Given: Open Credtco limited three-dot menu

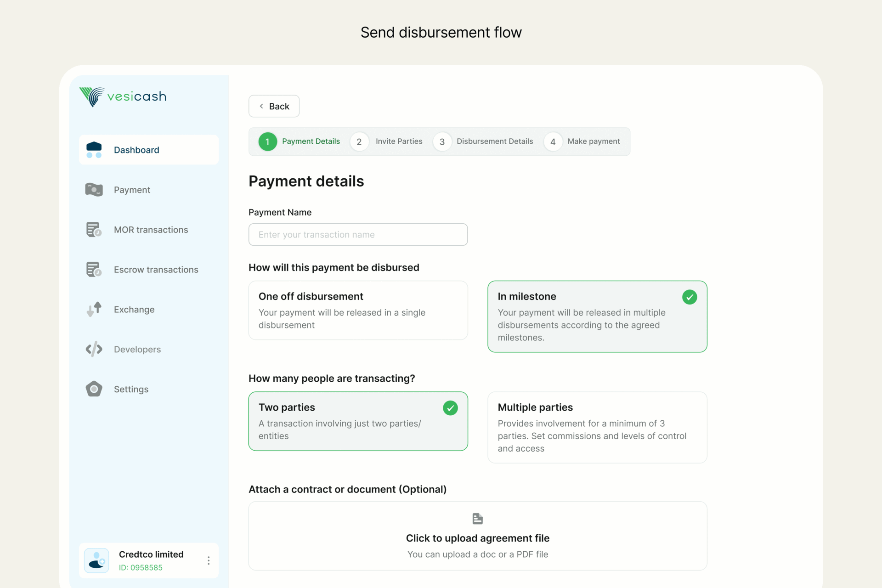Looking at the screenshot, I should coord(209,560).
